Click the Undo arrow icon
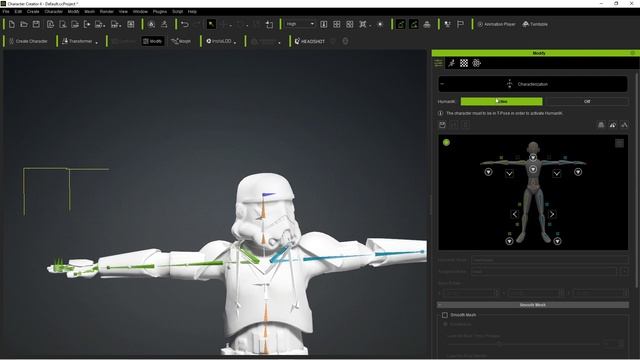The image size is (640, 360). (185, 24)
